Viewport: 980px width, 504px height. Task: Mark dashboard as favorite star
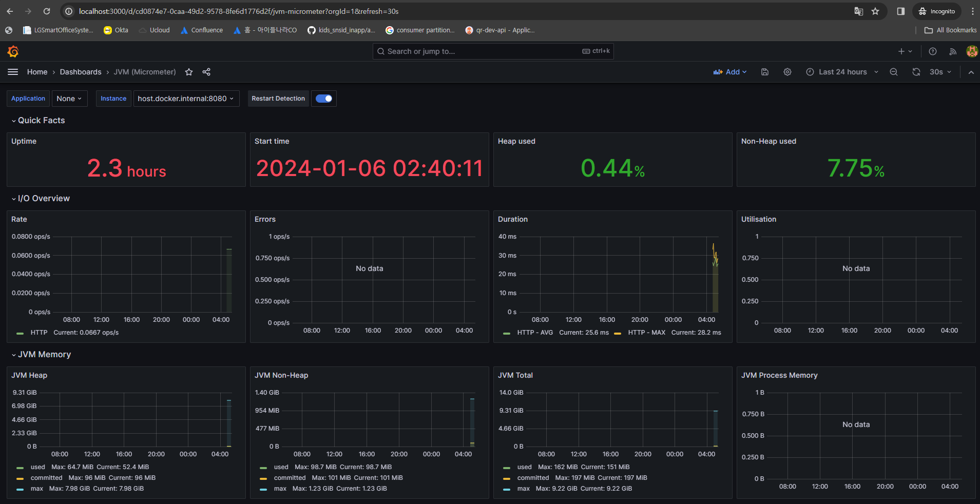pyautogui.click(x=189, y=72)
